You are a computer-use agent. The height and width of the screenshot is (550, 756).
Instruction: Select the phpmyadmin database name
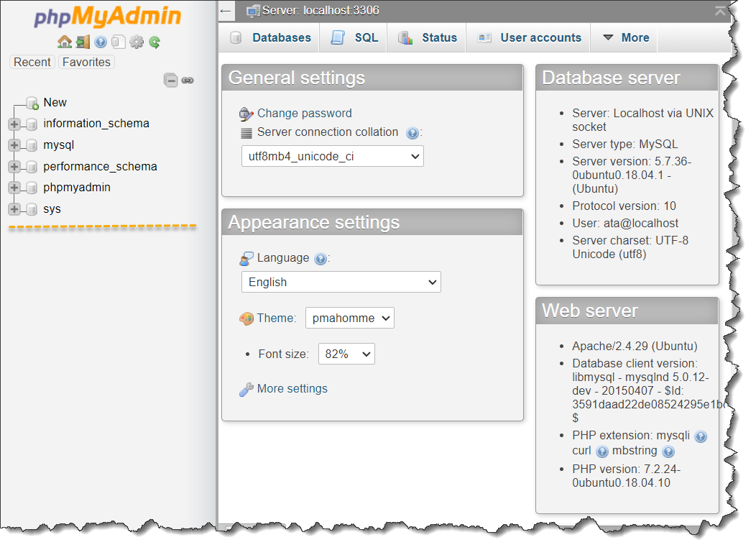[77, 188]
